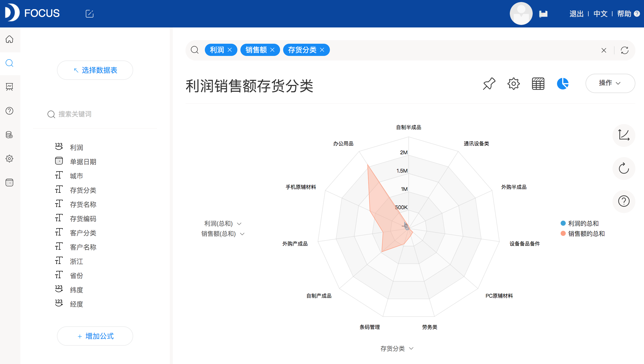Viewport: 644px width, 364px height.
Task: Toggle 利润的总和 legend series
Action: [579, 223]
